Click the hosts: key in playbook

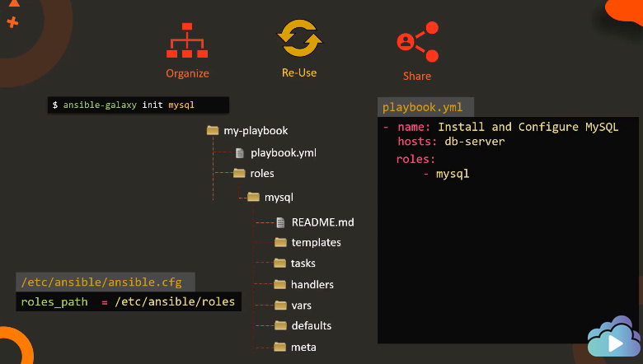417,142
